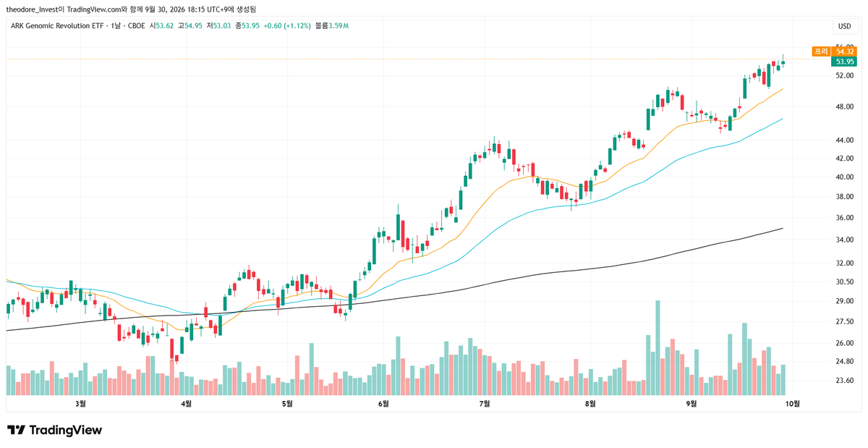This screenshot has width=868, height=448.
Task: Click the volume readout 볼륨3.59M
Action: pyautogui.click(x=332, y=26)
